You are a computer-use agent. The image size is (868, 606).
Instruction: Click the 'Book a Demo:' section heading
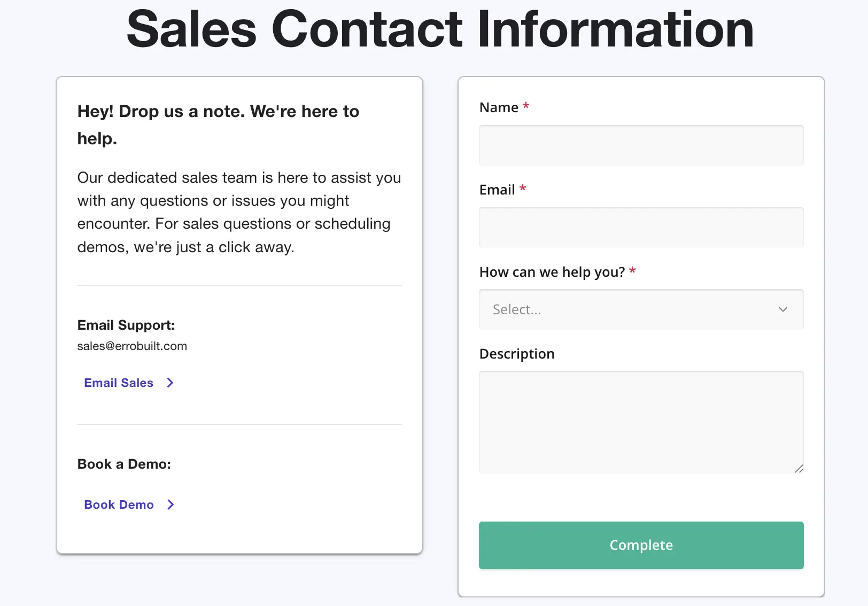point(124,464)
